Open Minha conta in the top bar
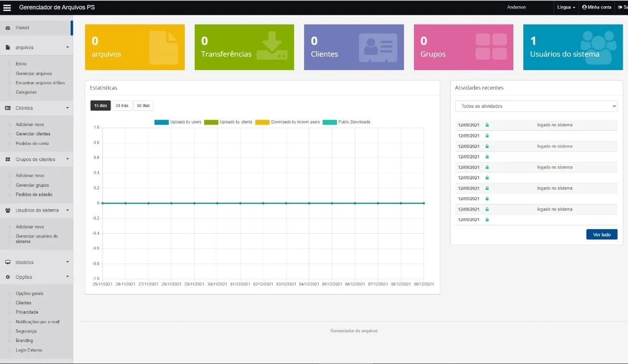 tap(597, 7)
